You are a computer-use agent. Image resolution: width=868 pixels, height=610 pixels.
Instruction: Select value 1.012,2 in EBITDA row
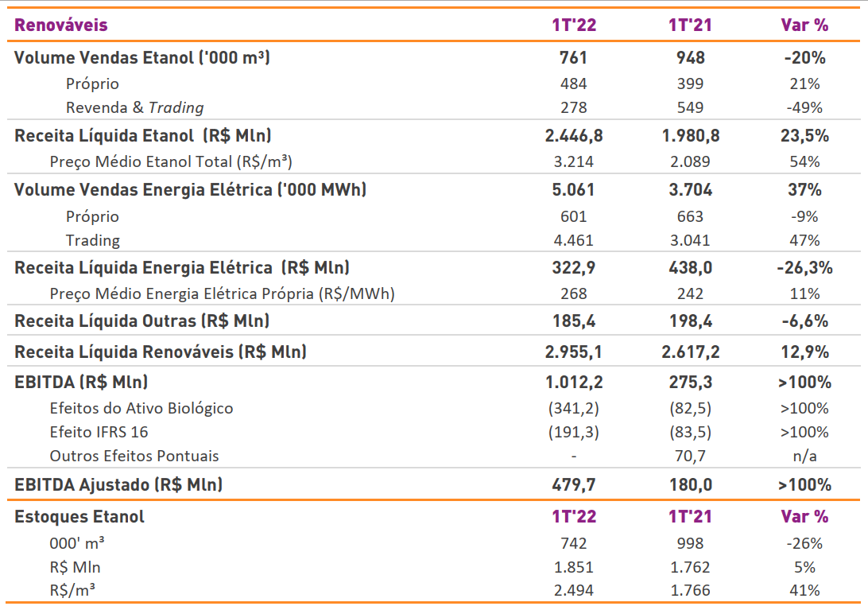tap(574, 383)
